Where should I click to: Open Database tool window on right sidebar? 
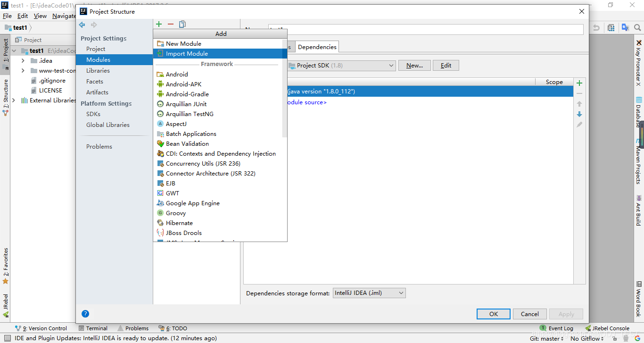(639, 112)
